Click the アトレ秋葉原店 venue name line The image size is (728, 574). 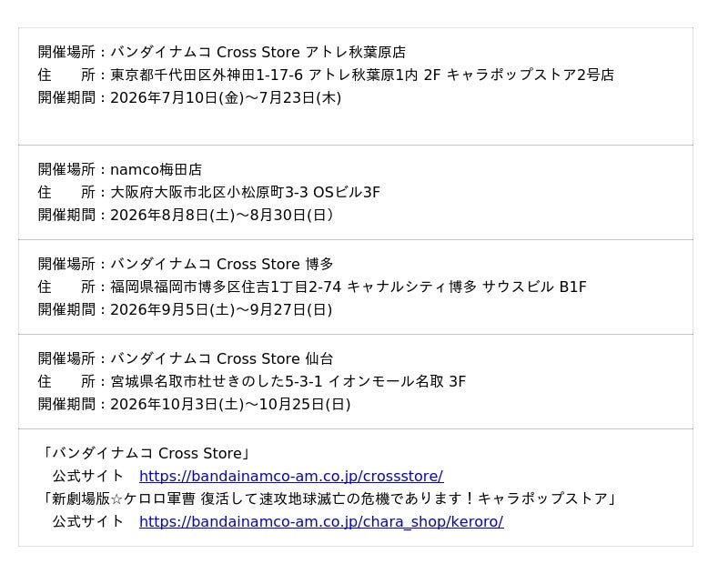tap(222, 52)
